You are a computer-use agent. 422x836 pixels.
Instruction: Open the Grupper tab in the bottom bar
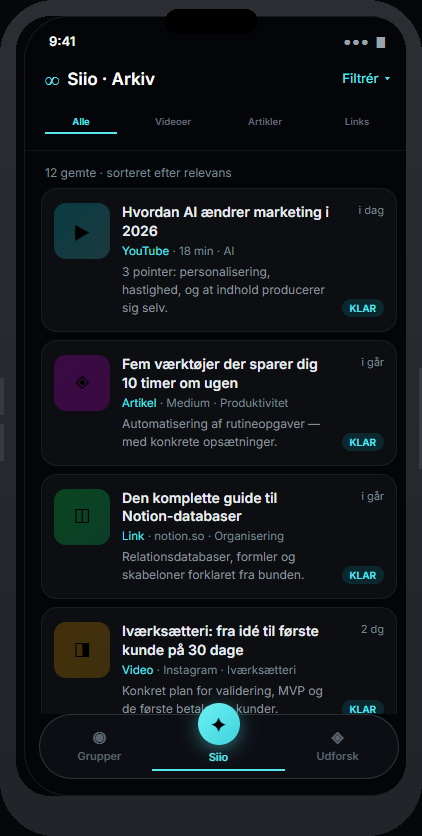tap(99, 746)
